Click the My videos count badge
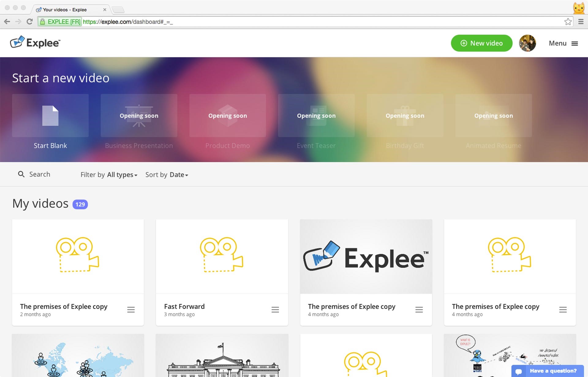The image size is (588, 377). [80, 204]
